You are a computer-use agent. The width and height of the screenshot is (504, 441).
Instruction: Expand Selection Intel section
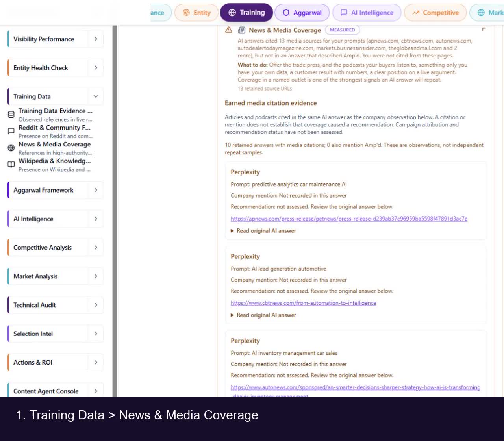96,334
